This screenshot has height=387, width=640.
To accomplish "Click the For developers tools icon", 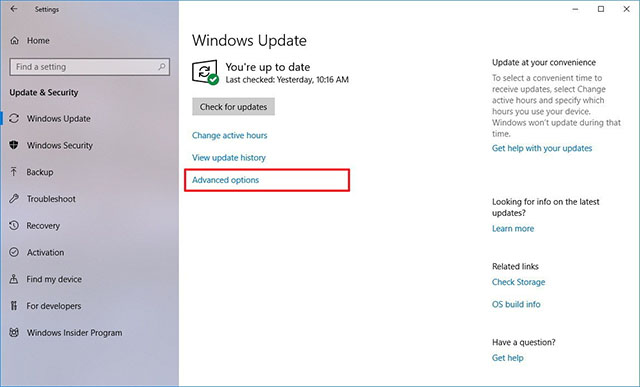I will pos(14,306).
